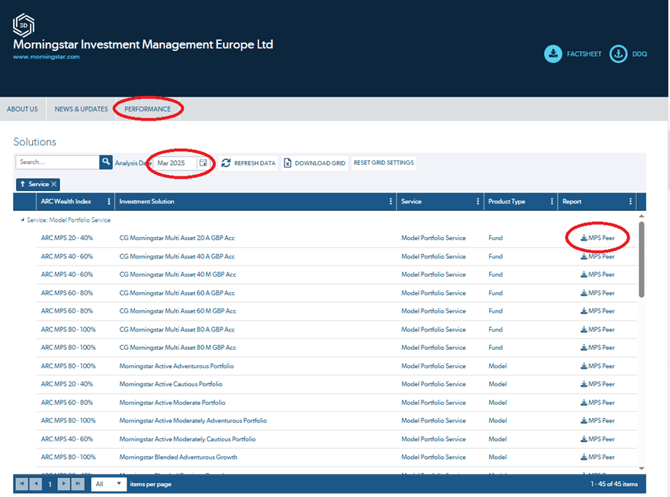Image resolution: width=670 pixels, height=497 pixels.
Task: Click the Factsheet download icon
Action: [x=553, y=53]
